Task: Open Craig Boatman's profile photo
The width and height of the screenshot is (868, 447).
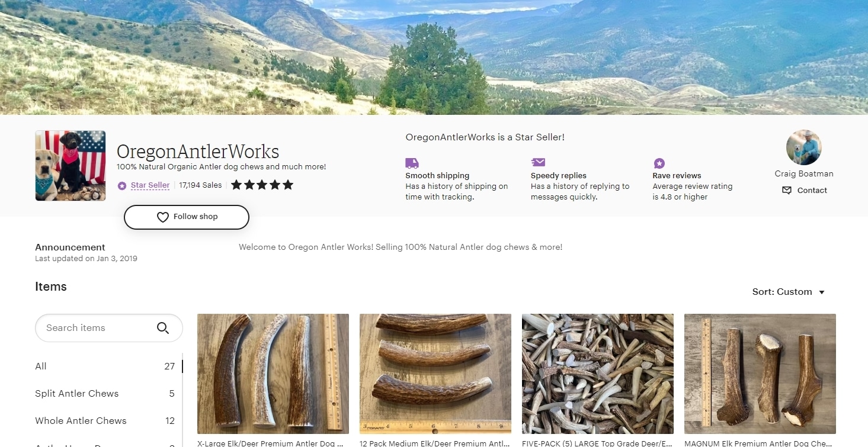Action: [x=804, y=147]
